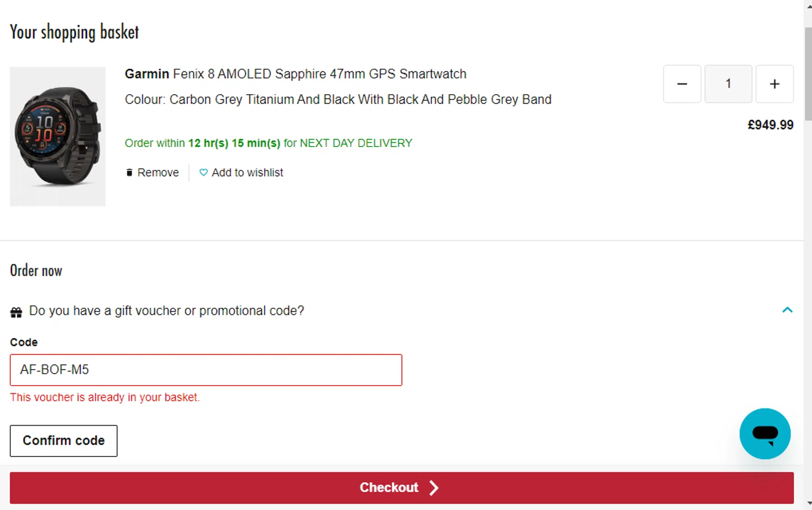Click the trash icon beside Remove
Viewport: 812px width, 510px height.
pos(129,173)
